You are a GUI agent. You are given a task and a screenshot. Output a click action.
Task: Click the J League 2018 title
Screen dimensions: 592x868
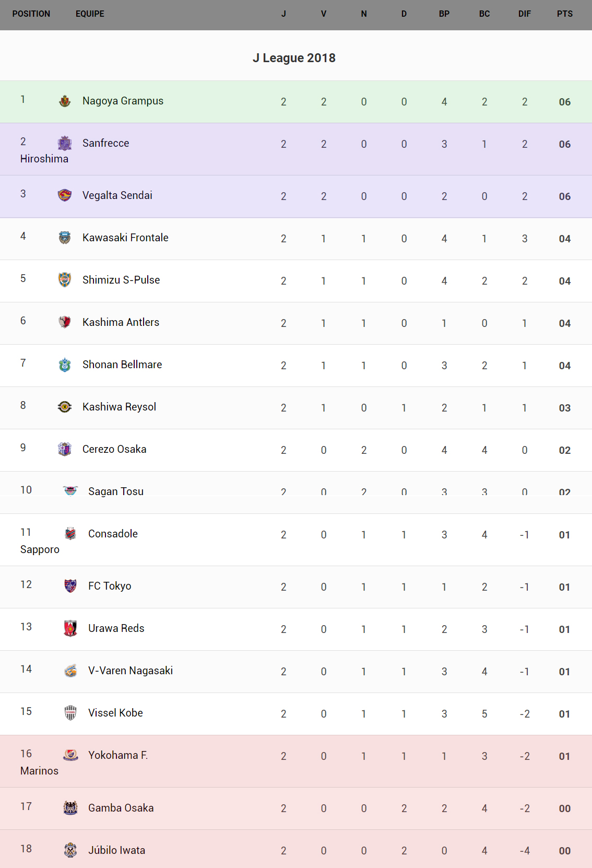point(294,58)
